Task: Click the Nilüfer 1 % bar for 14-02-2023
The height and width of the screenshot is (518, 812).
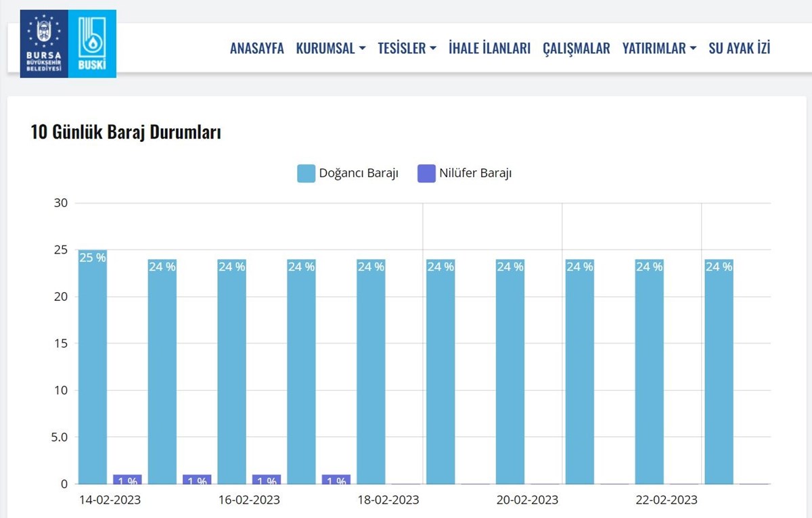Action: 127,479
